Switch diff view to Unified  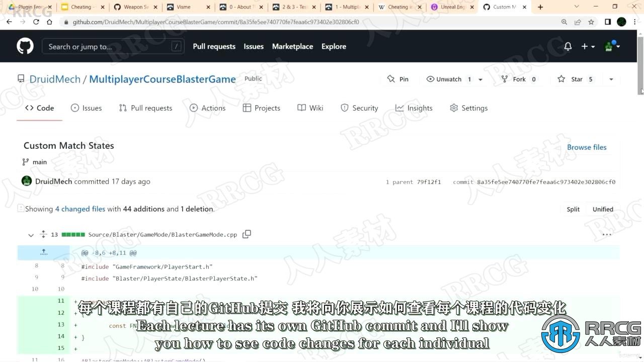[603, 209]
